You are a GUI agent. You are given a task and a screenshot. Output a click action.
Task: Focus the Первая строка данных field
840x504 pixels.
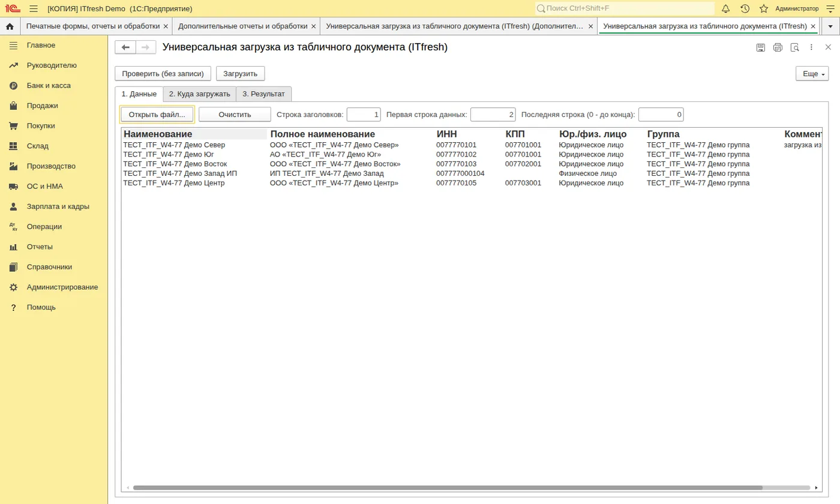(x=493, y=115)
